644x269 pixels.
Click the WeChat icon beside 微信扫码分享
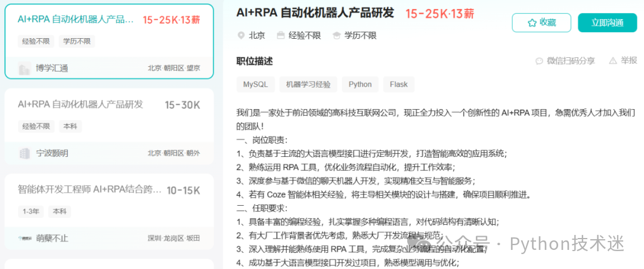pyautogui.click(x=539, y=61)
